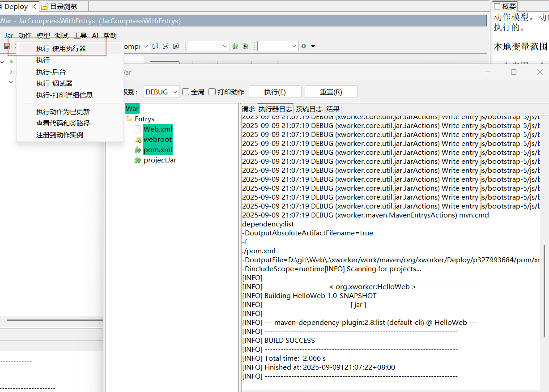Open the 模型 menu
This screenshot has height=392, width=549.
(x=43, y=36)
